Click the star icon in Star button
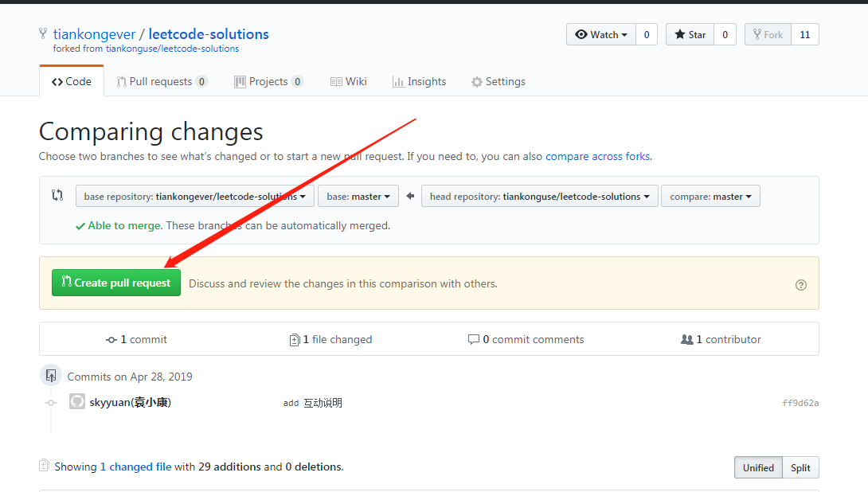The width and height of the screenshot is (868, 492). (x=680, y=34)
